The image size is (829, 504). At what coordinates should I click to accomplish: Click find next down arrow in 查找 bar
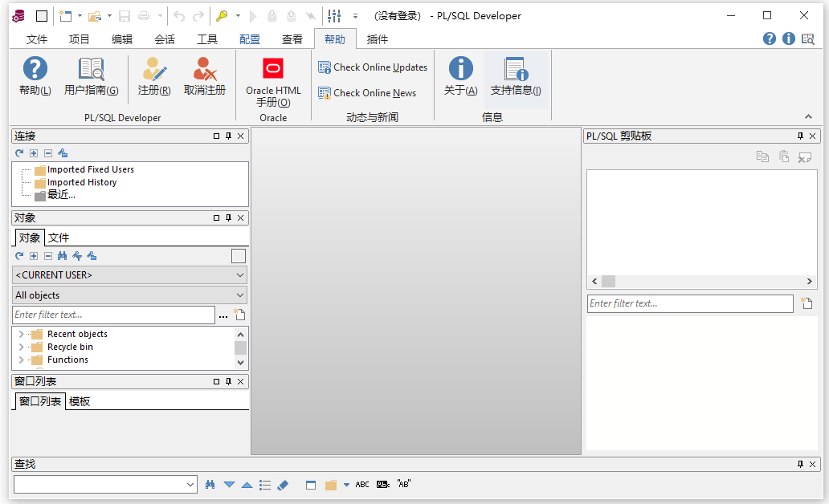[229, 485]
